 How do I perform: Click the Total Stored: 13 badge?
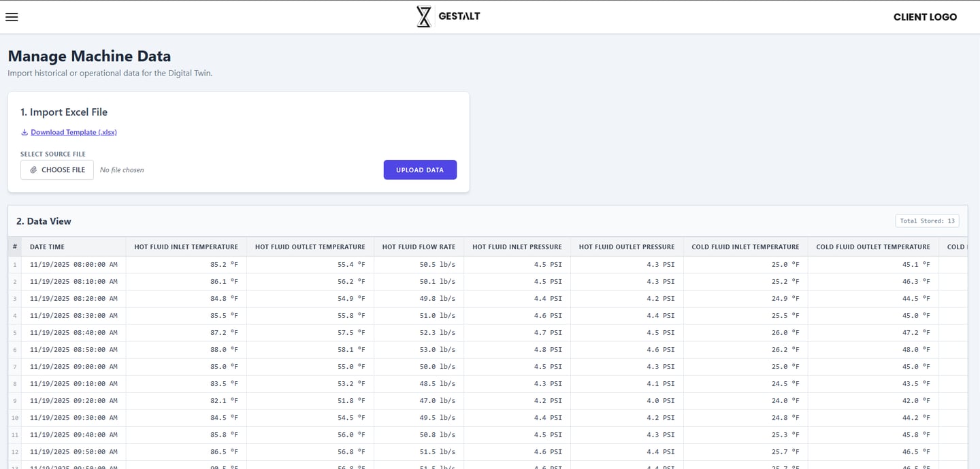[x=927, y=221]
